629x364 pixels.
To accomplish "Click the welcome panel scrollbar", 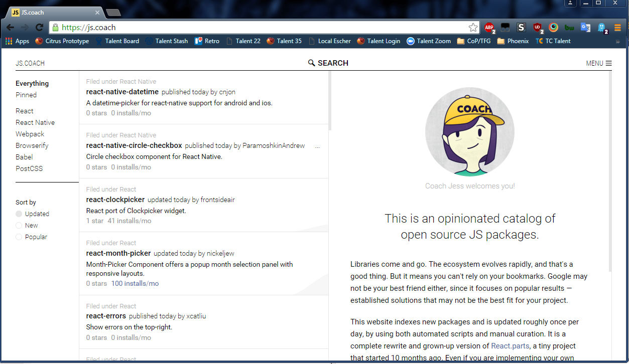I will (x=610, y=171).
